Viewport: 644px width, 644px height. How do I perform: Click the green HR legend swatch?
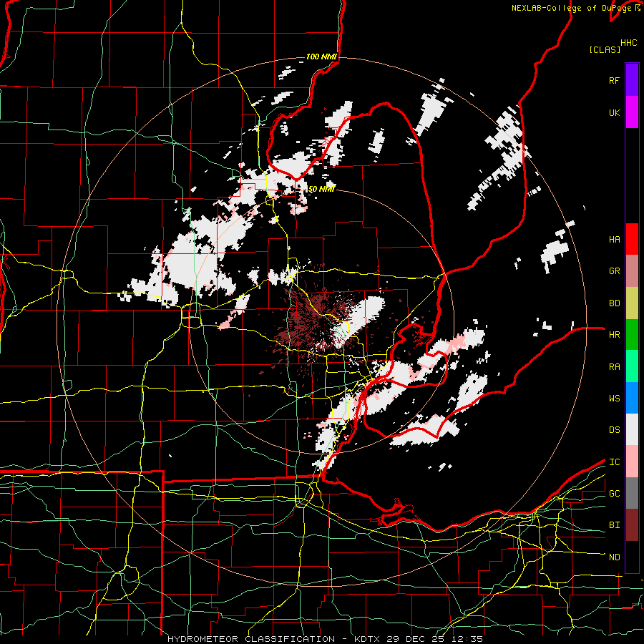[632, 335]
